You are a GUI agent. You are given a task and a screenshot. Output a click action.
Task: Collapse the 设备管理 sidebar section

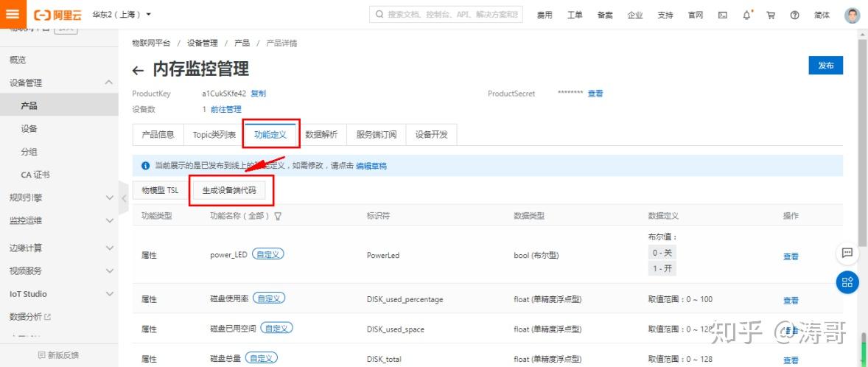point(59,83)
